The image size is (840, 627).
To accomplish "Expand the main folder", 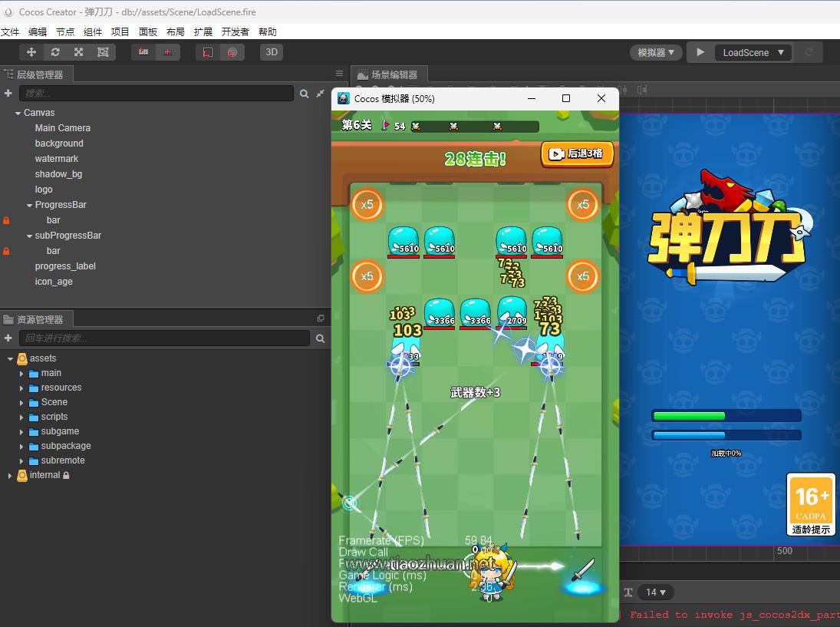I will 21,373.
